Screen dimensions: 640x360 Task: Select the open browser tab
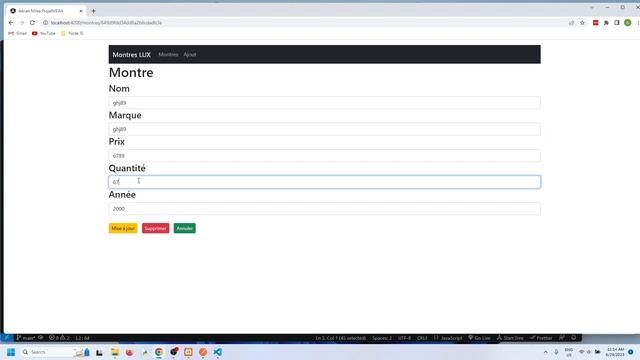[46, 11]
